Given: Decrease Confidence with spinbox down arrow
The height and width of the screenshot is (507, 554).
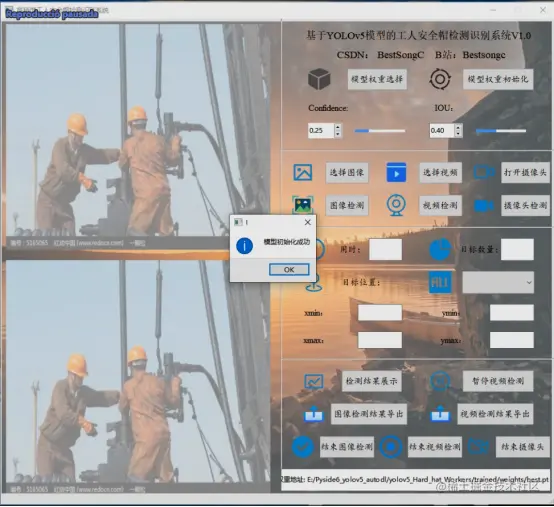Looking at the screenshot, I should click(x=338, y=134).
